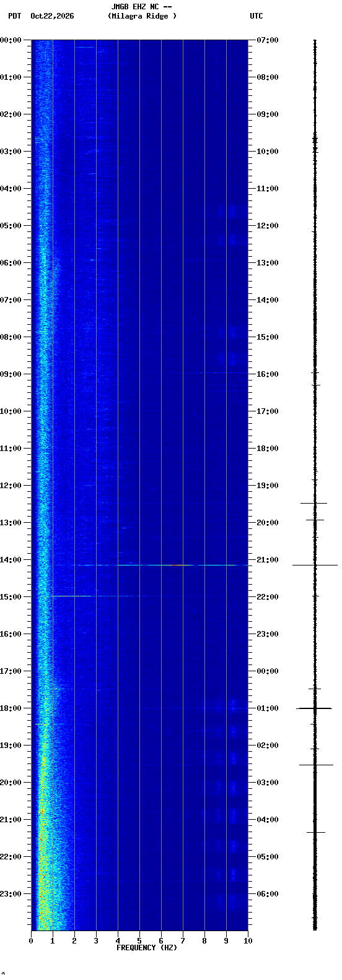Click the '15:00' PDT time label
The image size is (342, 980).
pyautogui.click(x=11, y=597)
